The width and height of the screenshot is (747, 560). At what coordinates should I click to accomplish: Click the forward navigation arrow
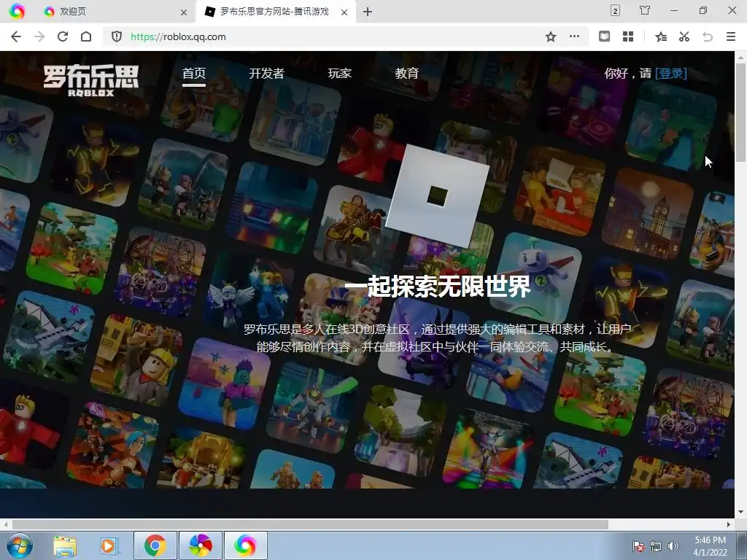(39, 36)
